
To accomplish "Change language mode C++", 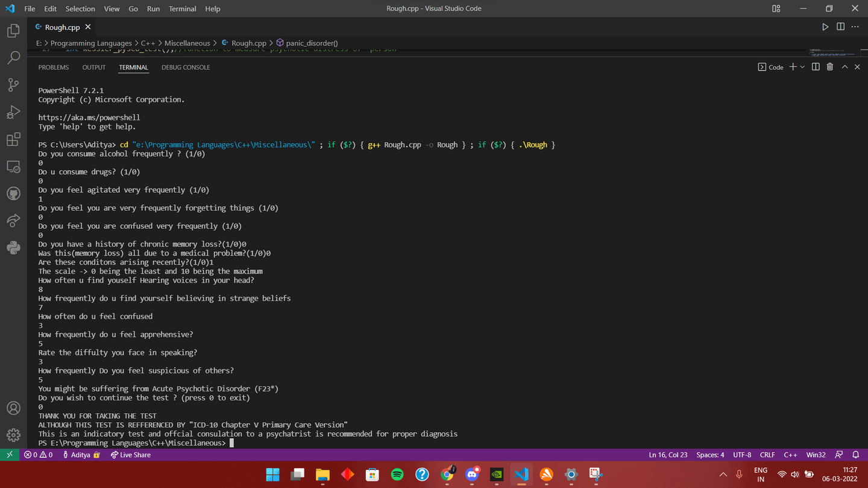I will coord(790,455).
